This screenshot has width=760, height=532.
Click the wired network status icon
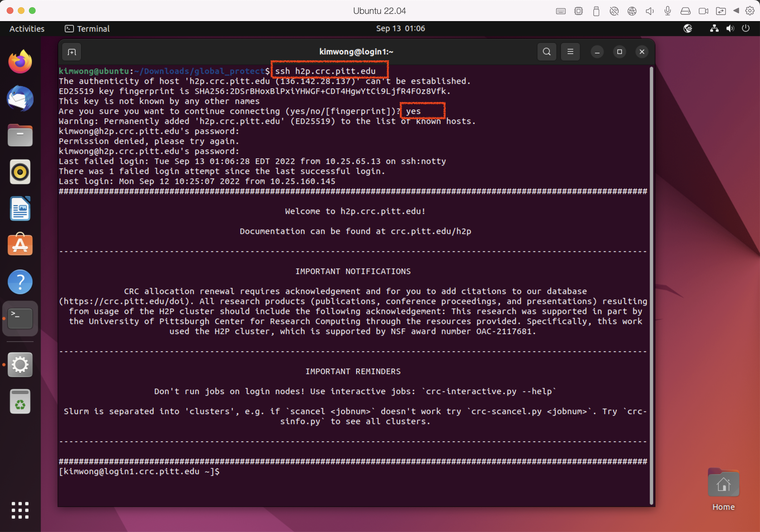(x=714, y=28)
